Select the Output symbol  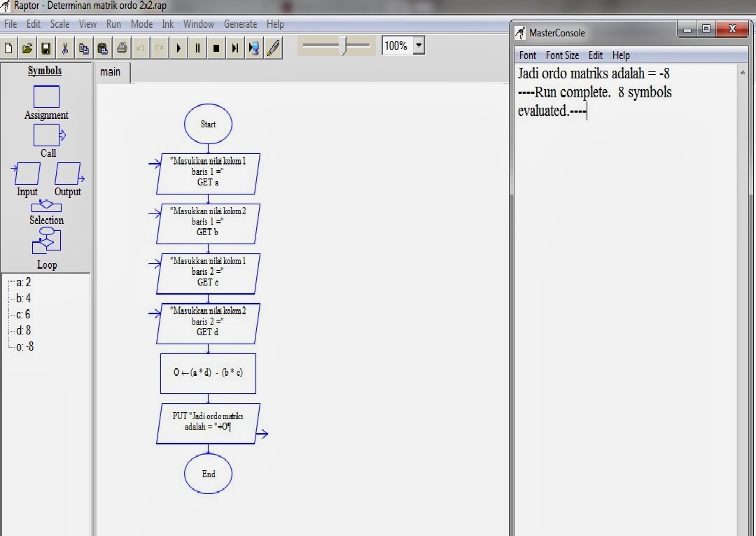[x=68, y=174]
